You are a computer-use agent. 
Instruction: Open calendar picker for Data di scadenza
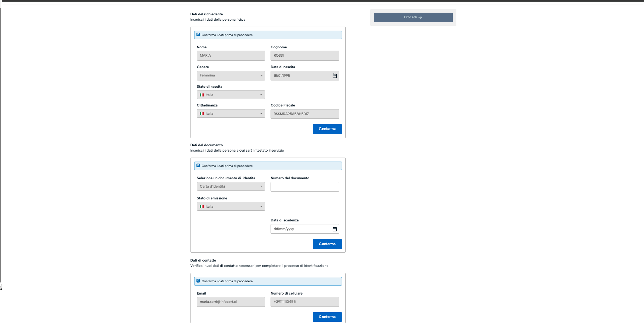(335, 229)
